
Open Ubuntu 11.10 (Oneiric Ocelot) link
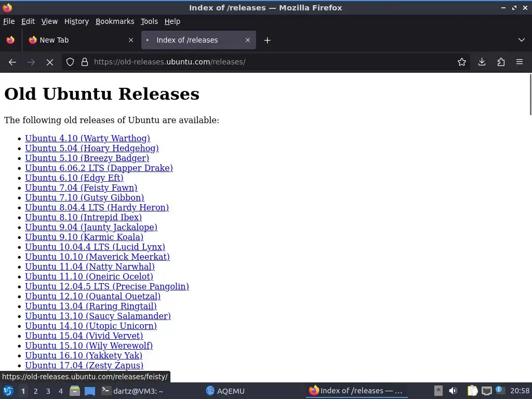point(89,276)
